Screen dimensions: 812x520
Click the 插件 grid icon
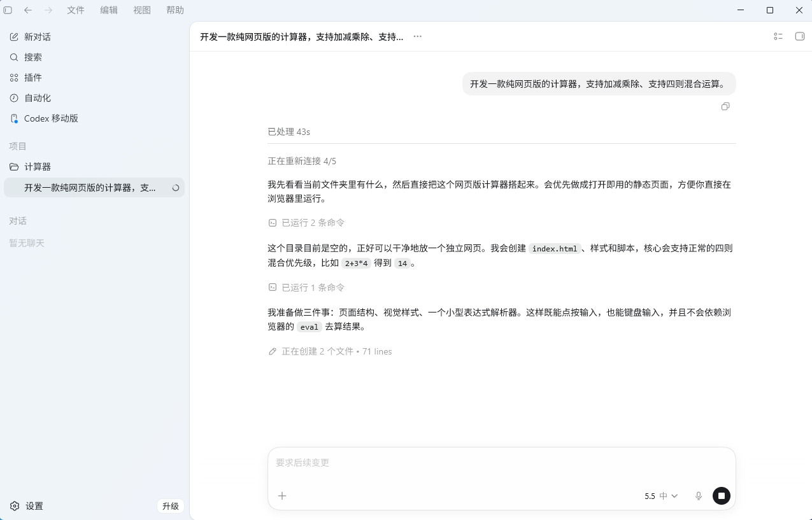(14, 78)
